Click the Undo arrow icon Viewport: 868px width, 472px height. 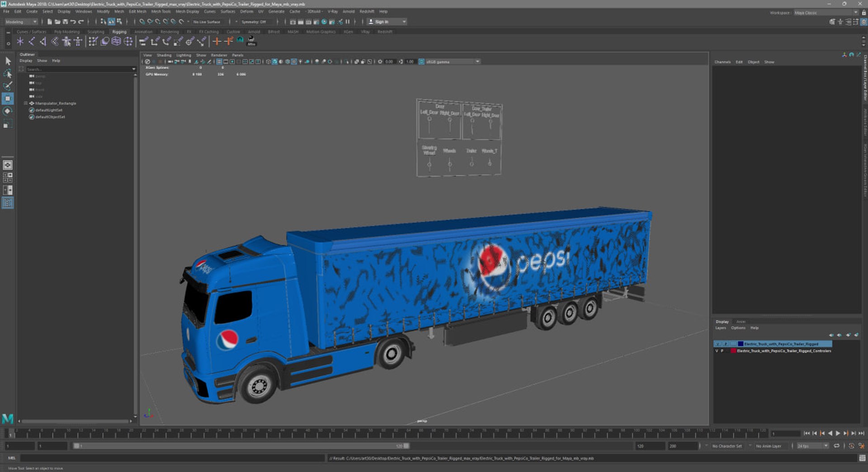click(73, 22)
